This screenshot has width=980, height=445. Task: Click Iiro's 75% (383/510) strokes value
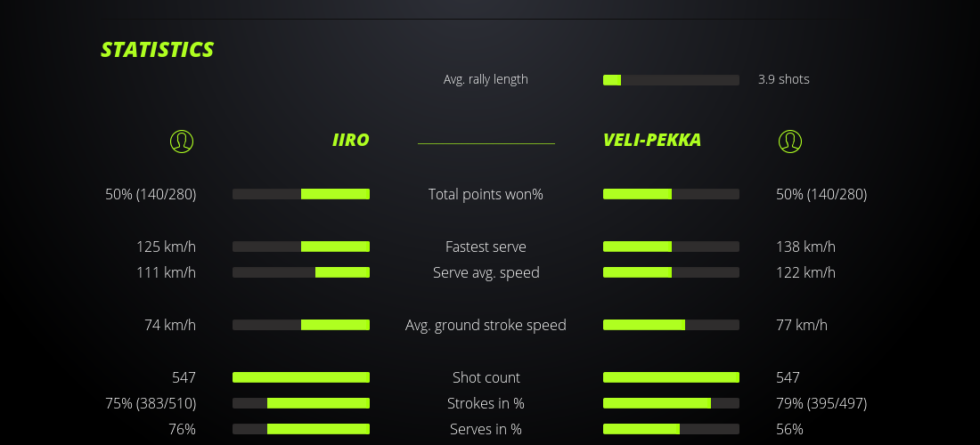(151, 403)
